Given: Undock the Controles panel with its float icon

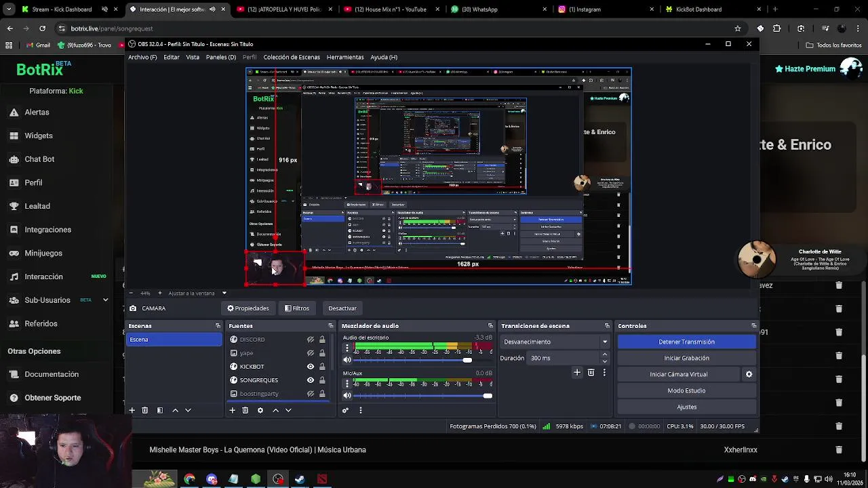Looking at the screenshot, I should 753,326.
